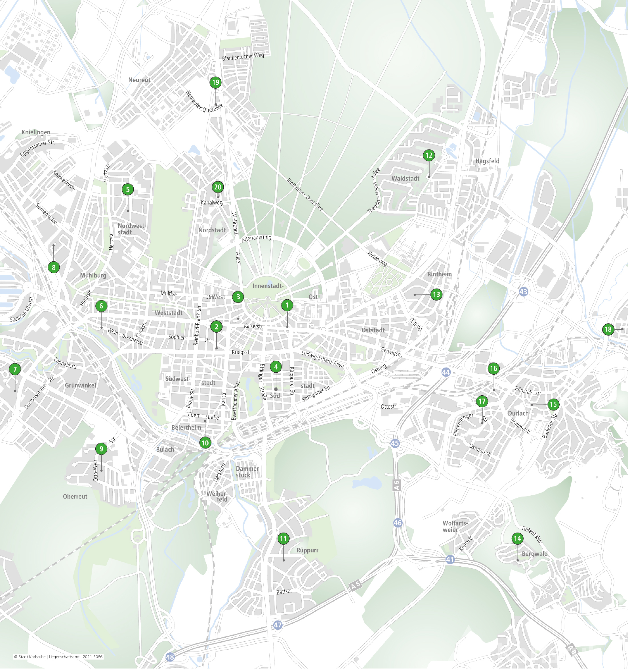This screenshot has height=672, width=628.
Task: Select marker 4 in Südstadt
Action: pos(276,367)
